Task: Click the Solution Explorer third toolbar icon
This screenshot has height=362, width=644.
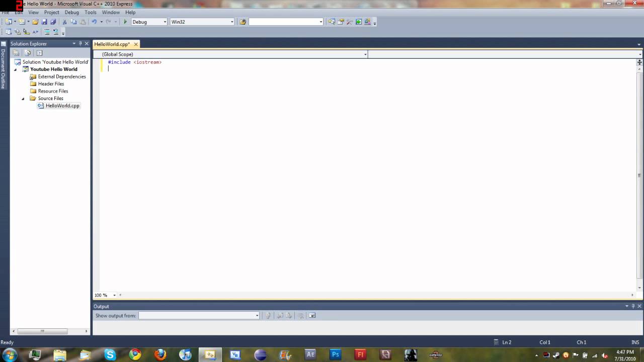Action: [x=39, y=53]
